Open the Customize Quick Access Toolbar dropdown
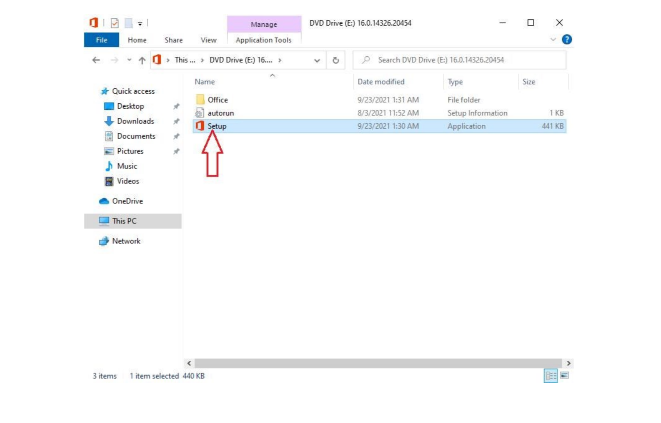The image size is (661, 423). tap(140, 24)
